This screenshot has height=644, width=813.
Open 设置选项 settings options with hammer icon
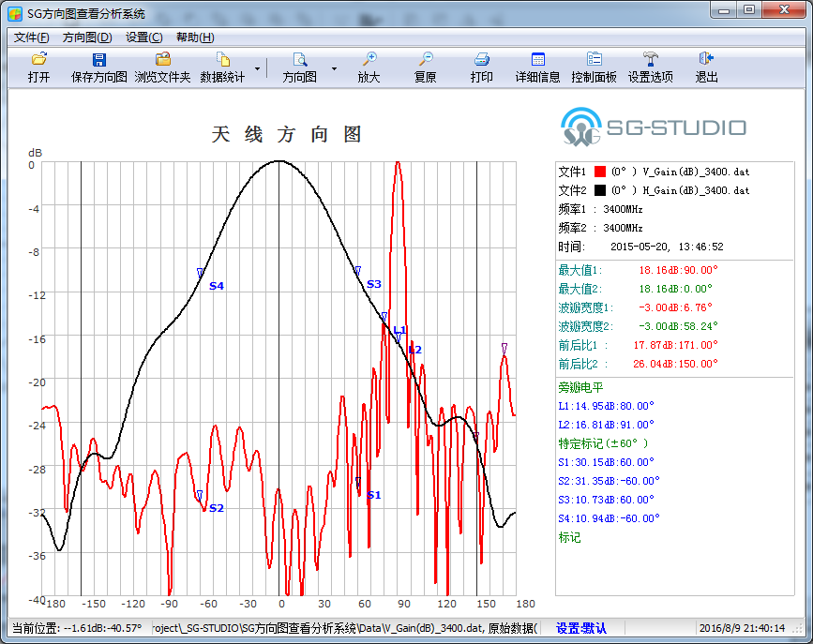[x=651, y=59]
